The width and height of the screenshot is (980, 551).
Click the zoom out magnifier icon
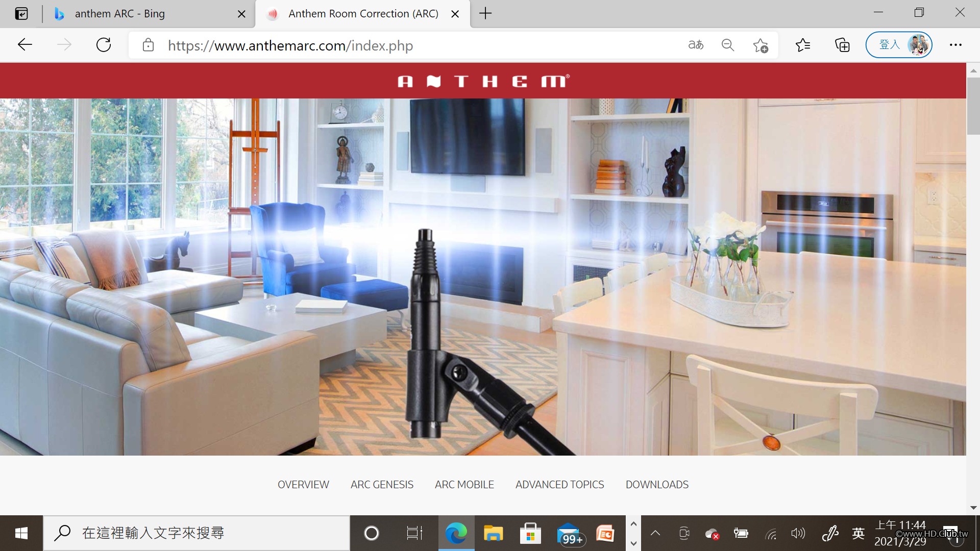(x=728, y=45)
